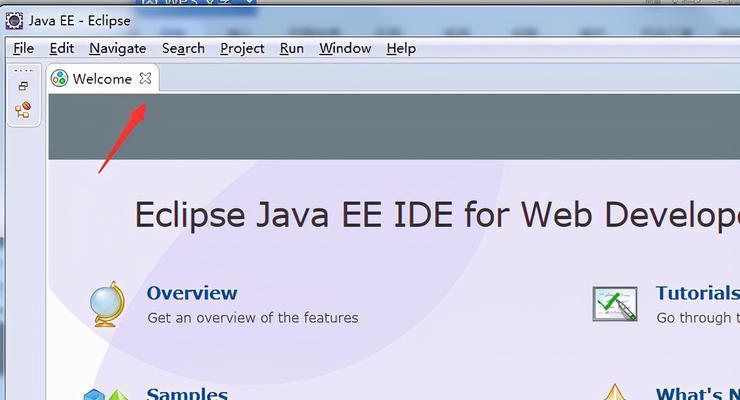
Task: Click the 'Eclipse Java EE IDE for Web Develope' heading
Action: coord(437,215)
